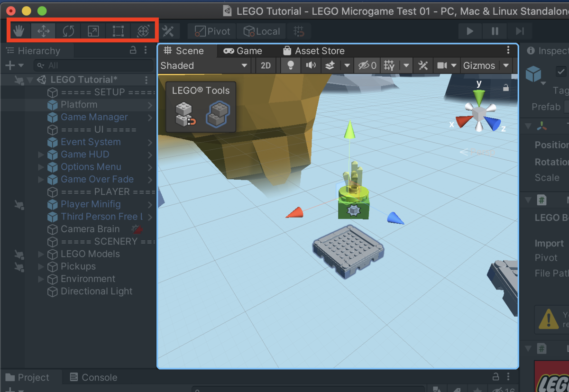Screen dimensions: 569x392
Task: Lock the Hierarchy panel
Action: [x=133, y=50]
